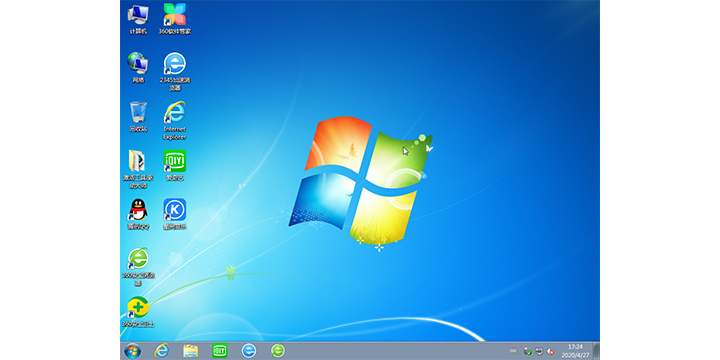
Task: Select the 360 Software Manager desktop icon
Action: pos(175,20)
